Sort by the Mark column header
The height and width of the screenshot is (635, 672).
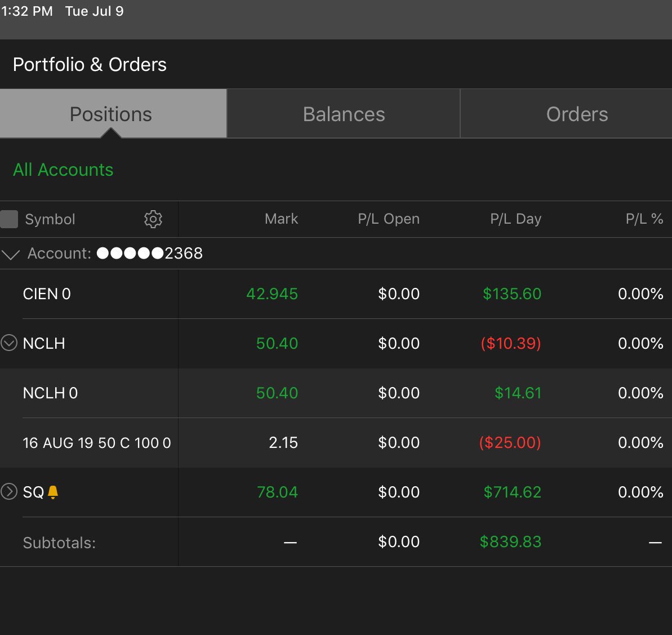(281, 219)
